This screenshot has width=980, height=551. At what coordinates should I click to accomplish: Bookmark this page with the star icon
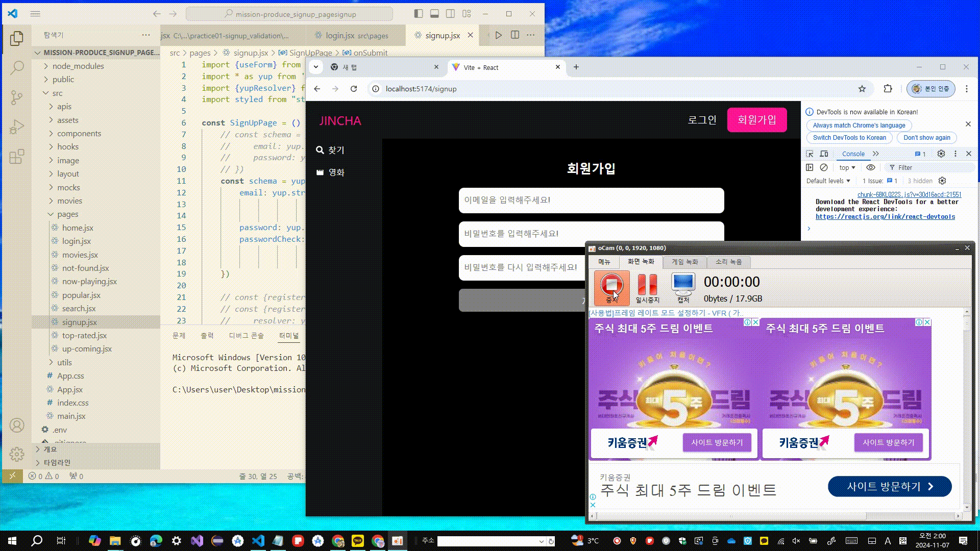(x=862, y=89)
